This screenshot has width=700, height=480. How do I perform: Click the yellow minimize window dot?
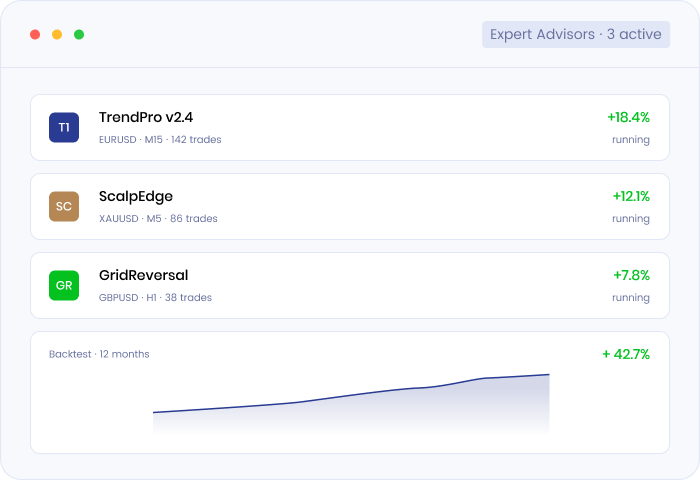click(57, 34)
